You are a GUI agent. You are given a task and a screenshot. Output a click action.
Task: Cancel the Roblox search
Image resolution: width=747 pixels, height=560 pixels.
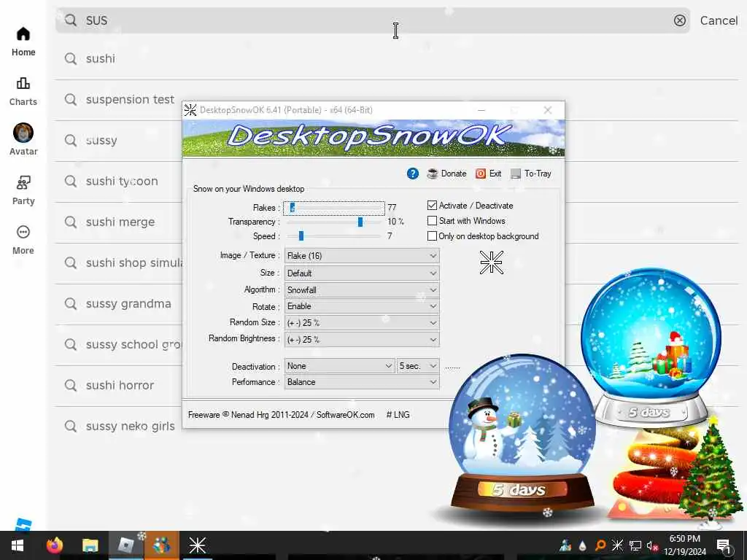[x=719, y=20]
